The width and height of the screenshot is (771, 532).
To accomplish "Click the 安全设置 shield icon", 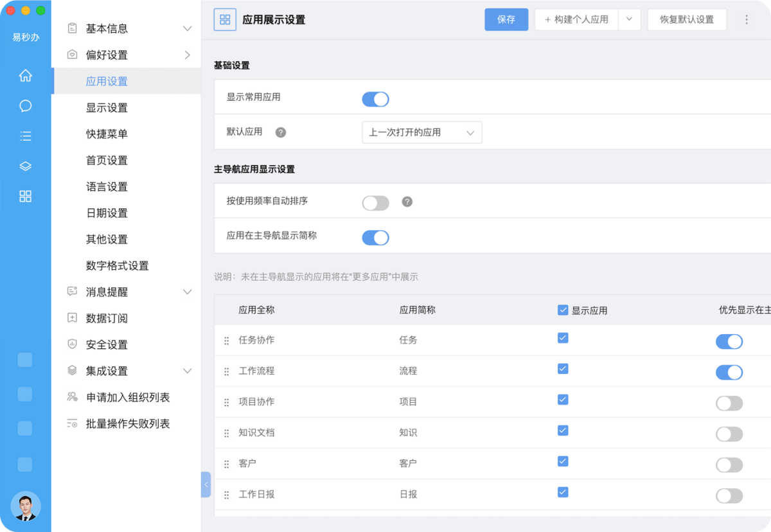I will pyautogui.click(x=72, y=344).
